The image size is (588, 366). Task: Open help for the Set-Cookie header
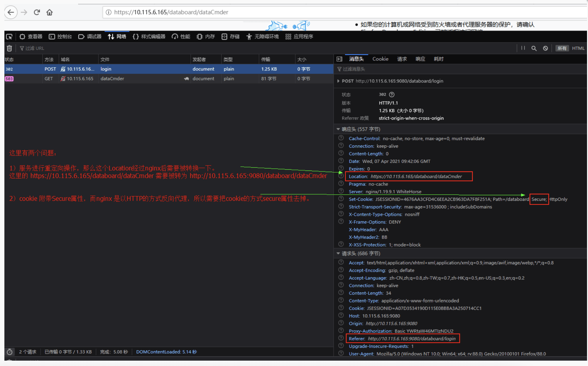coord(341,199)
